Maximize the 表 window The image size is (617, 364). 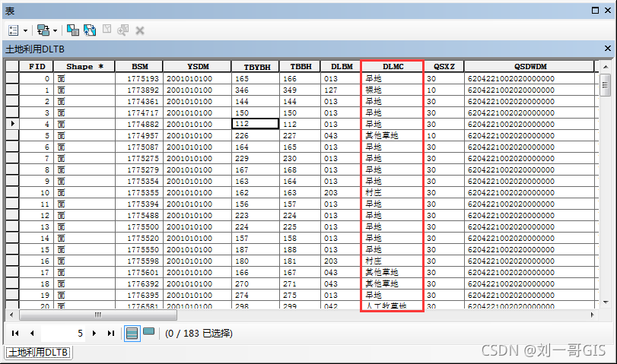point(595,11)
